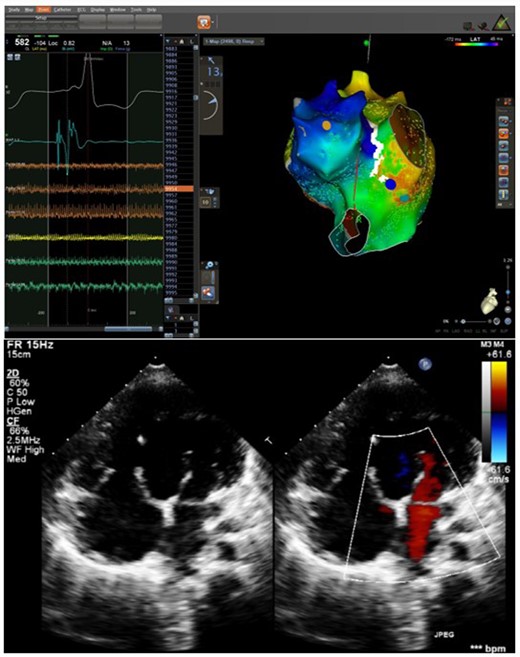
Task: Click the heart orientation thumbnail
Action: [x=490, y=300]
